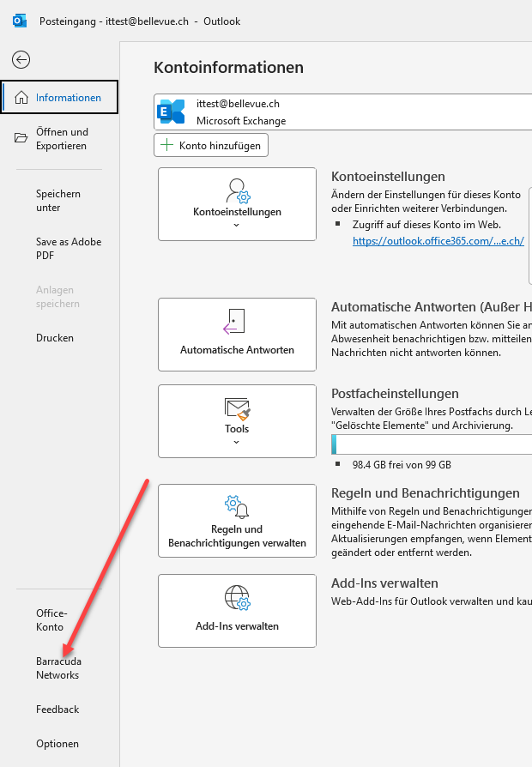Screen dimensions: 532x767
Task: Click the person-with-gear Kontoeinstellungen icon
Action: point(238,190)
